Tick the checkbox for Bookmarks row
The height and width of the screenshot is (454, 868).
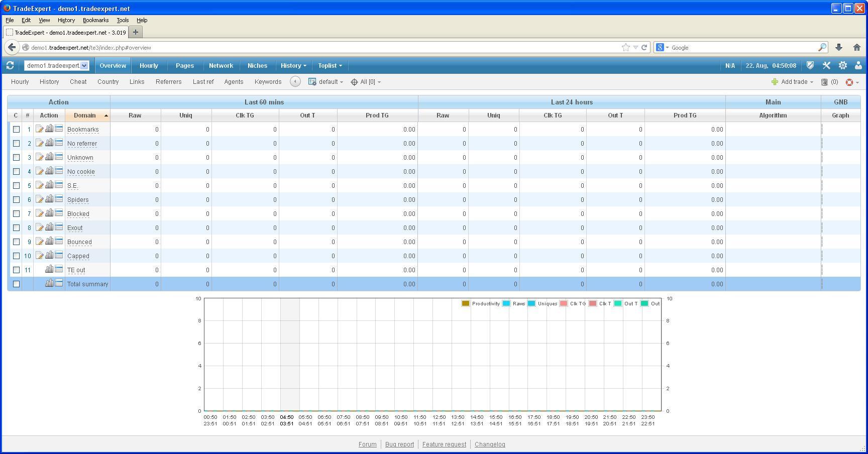[x=16, y=129]
